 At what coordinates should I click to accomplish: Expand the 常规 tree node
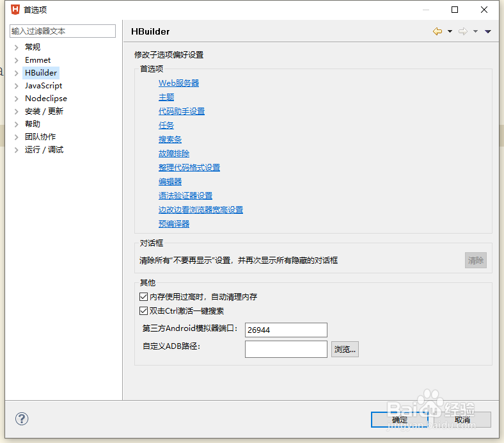point(17,47)
